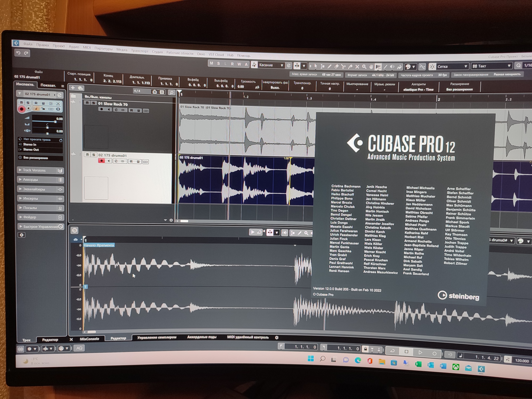Mute the 01 Slow Rock 70 track
This screenshot has width=532, height=399.
click(x=87, y=103)
